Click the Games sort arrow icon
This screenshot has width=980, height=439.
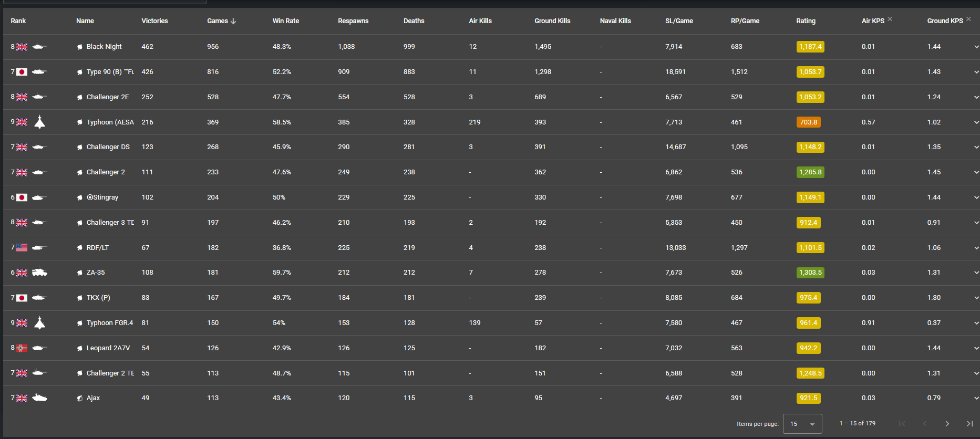233,21
